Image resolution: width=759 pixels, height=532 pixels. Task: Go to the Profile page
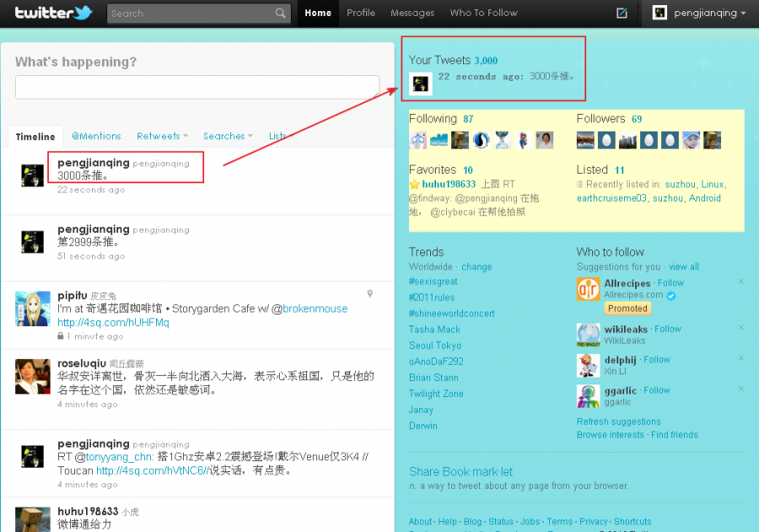tap(361, 13)
